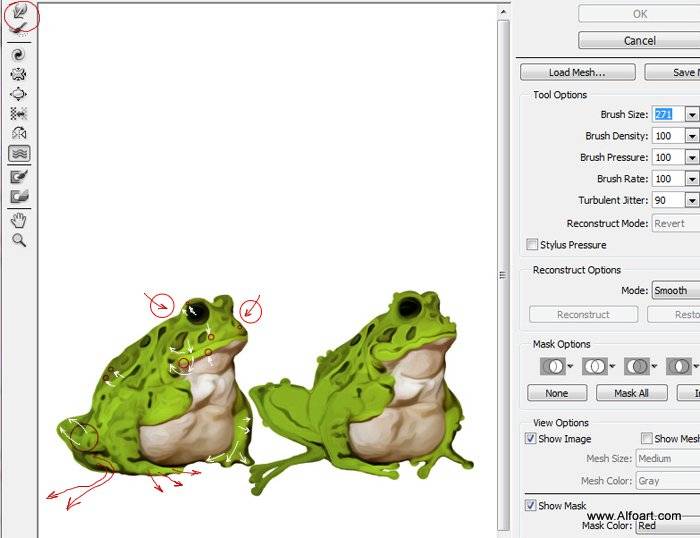This screenshot has width=700, height=538.
Task: Select the Mirror tool
Action: 18,133
